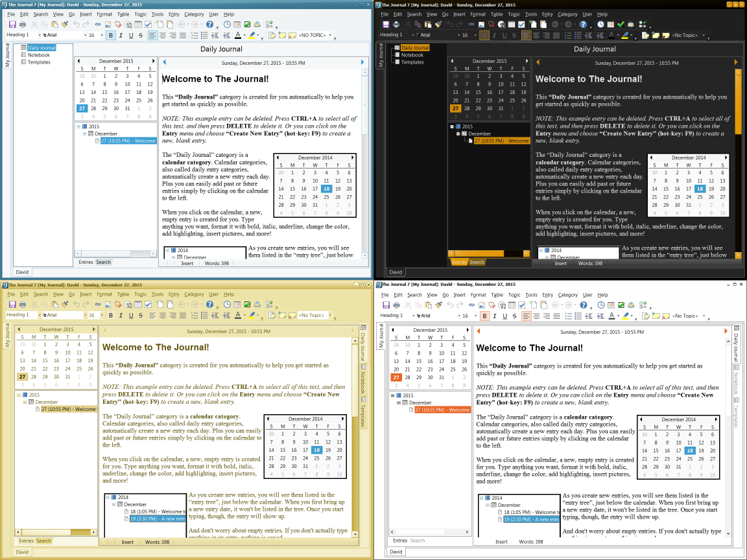Click the Insert table icon in the blue-theme window
747x560 pixels.
138,24
